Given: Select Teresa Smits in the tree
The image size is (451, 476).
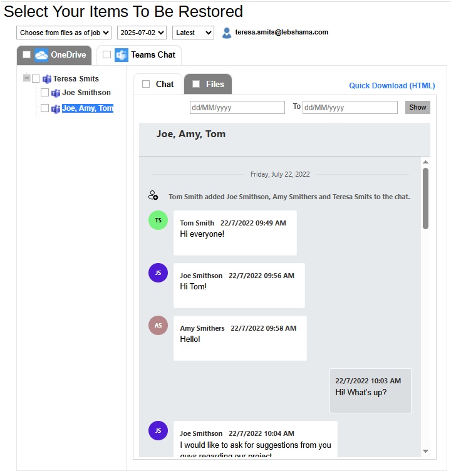Looking at the screenshot, I should 76,79.
